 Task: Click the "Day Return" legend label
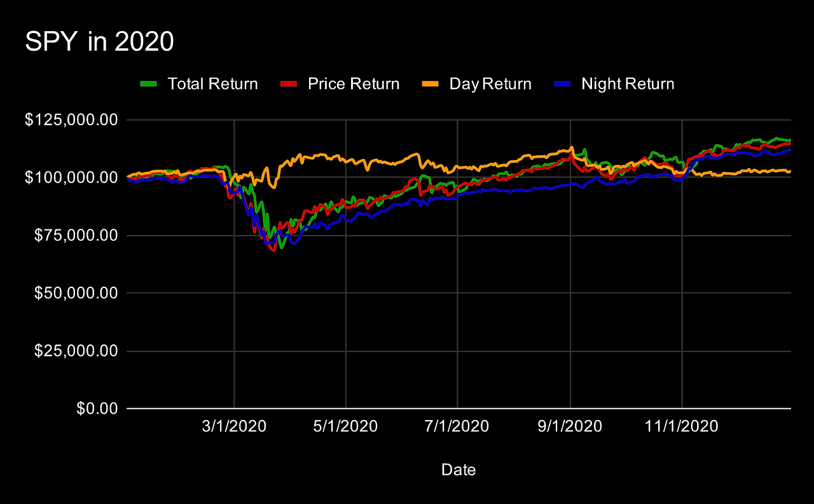[490, 84]
